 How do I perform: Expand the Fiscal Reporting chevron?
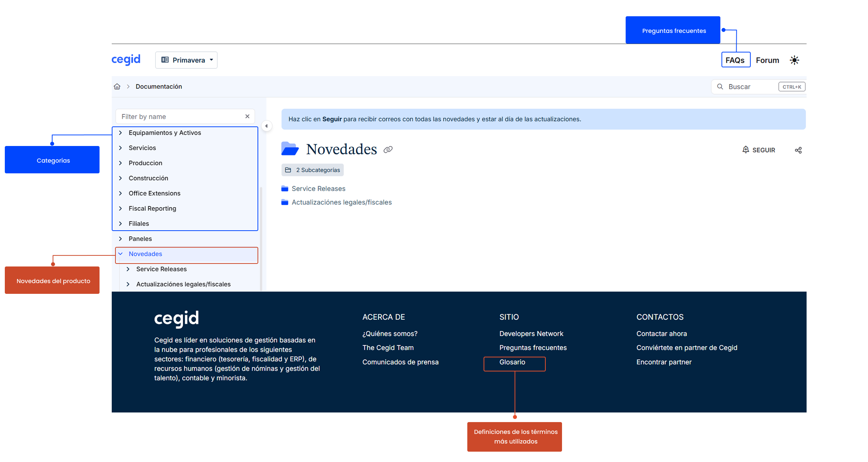[121, 208]
